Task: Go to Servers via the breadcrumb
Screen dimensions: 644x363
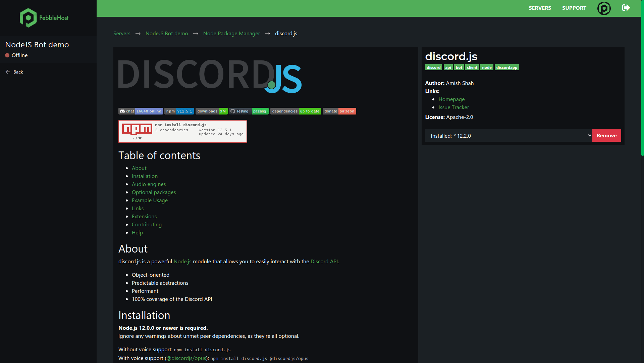Action: pos(122,33)
